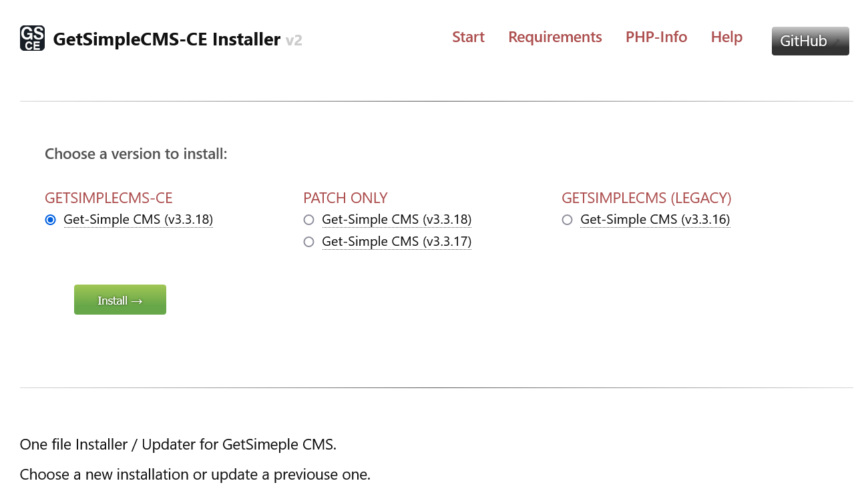Open the Start navigation item
Image resolution: width=868 pixels, height=501 pixels.
click(x=468, y=37)
